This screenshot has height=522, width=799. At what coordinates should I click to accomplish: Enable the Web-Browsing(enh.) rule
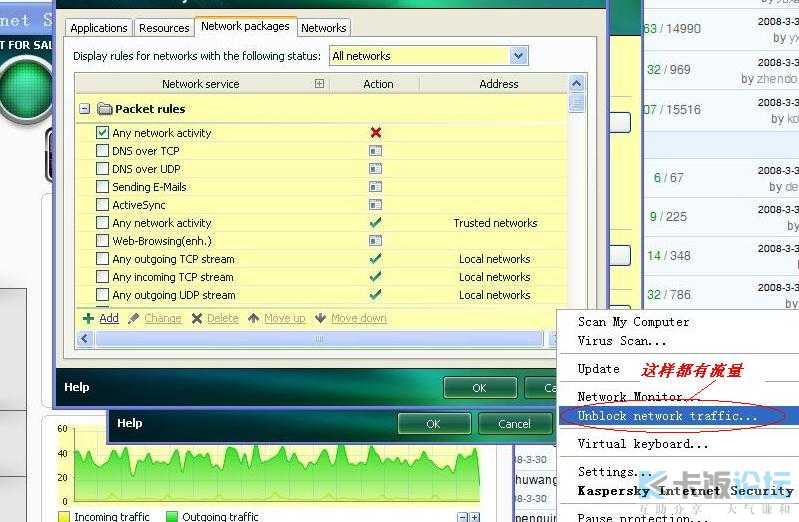[x=102, y=241]
